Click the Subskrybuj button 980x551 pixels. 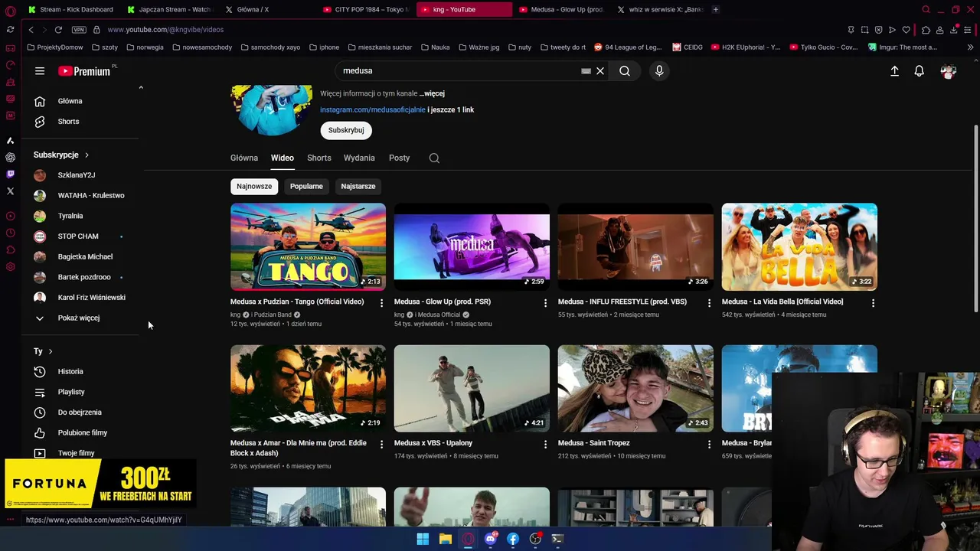pyautogui.click(x=346, y=130)
